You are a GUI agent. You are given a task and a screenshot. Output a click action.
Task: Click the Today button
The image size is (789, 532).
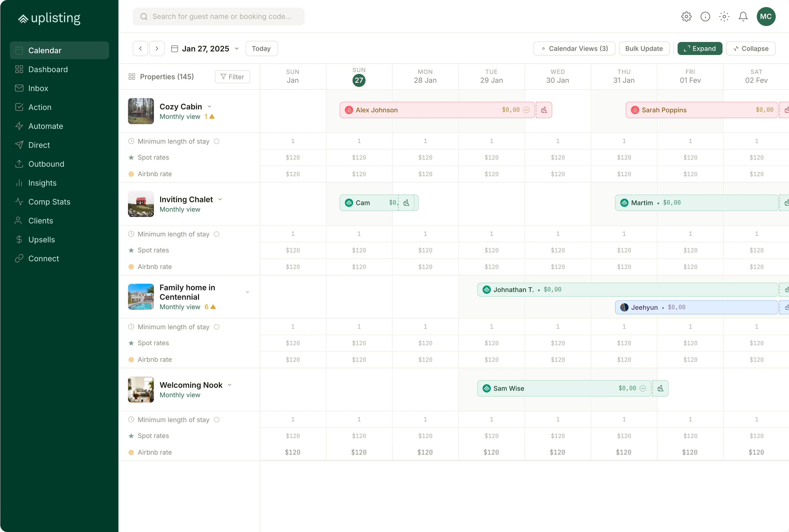[261, 48]
